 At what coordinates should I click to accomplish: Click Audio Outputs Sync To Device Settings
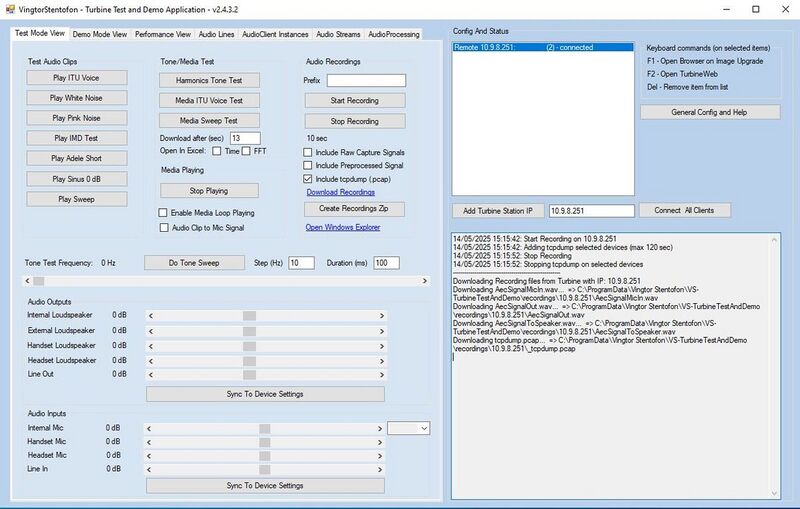coord(265,394)
